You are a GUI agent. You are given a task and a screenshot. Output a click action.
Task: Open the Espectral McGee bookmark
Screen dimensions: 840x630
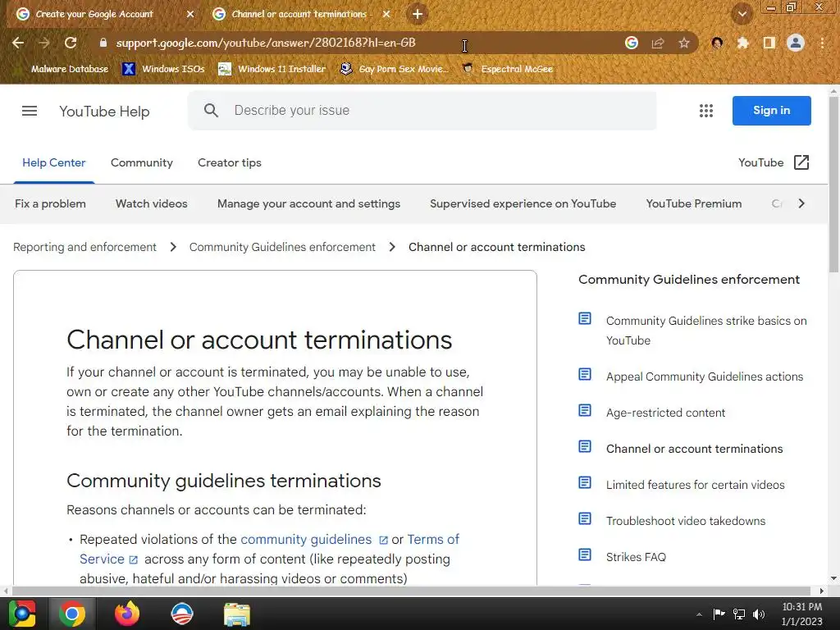point(508,69)
